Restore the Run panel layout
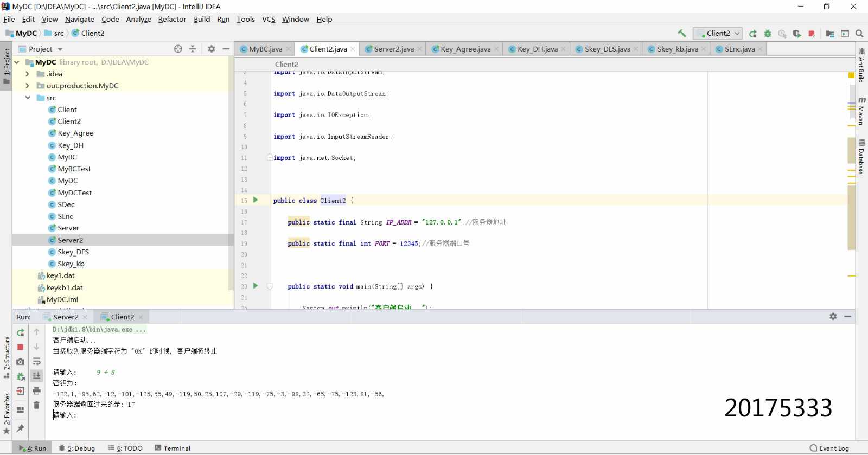Viewport: 868px width, 455px height. [21, 410]
